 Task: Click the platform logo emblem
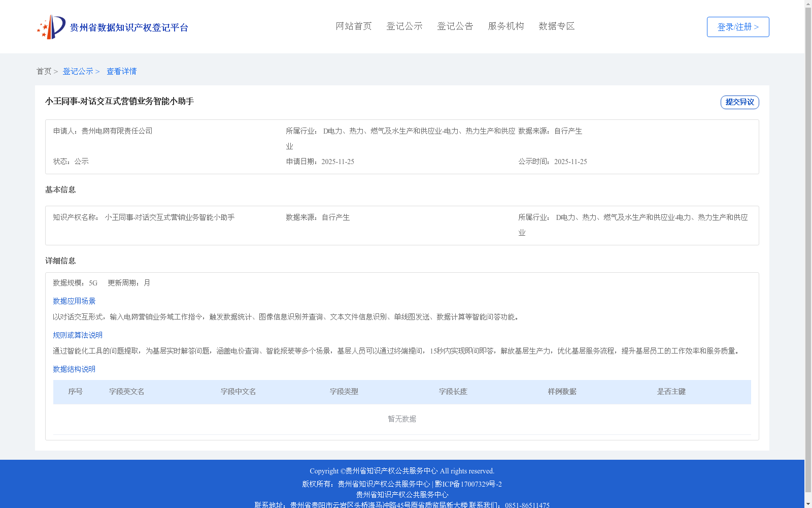(x=51, y=27)
